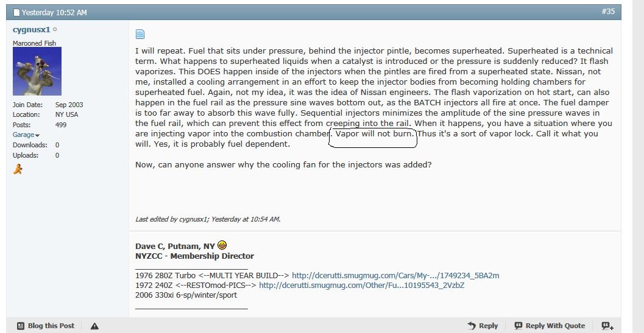This screenshot has width=644, height=333.
Task: Click the grinning smiley in signature
Action: pos(222,245)
